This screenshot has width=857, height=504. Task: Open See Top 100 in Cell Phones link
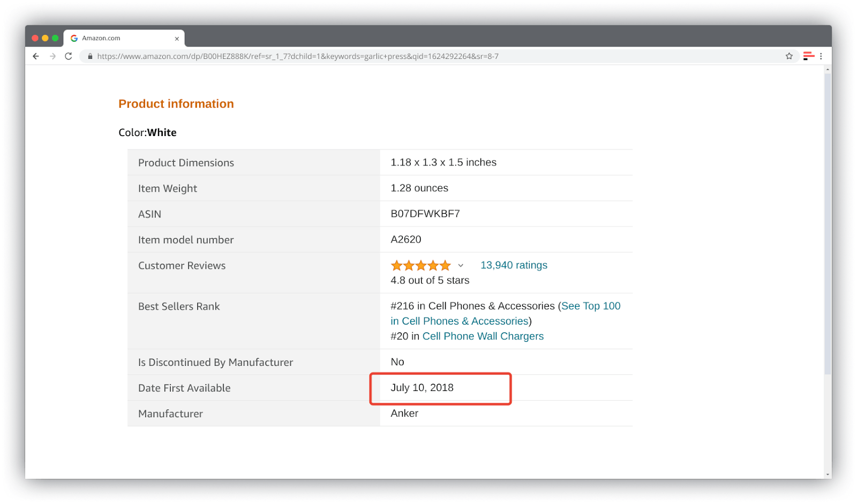589,306
